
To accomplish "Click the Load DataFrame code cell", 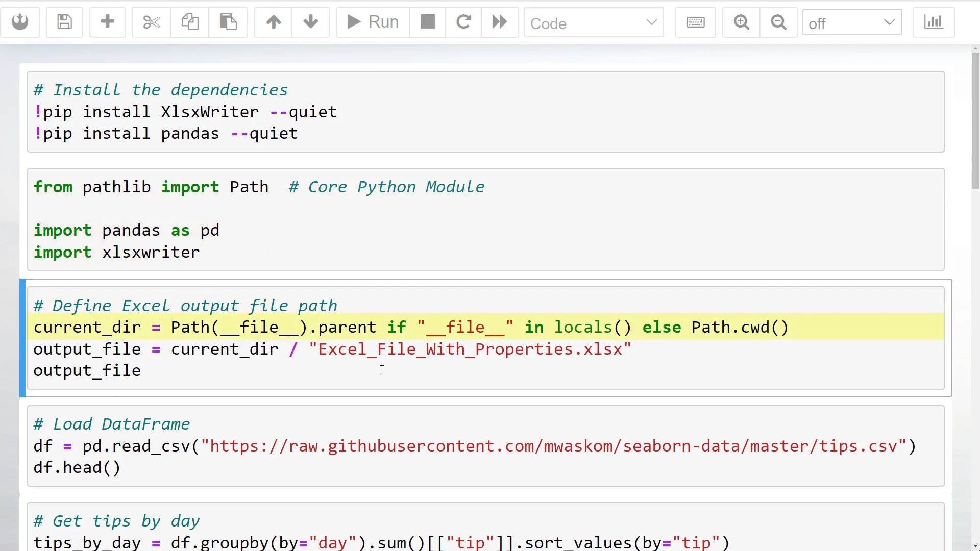I will (x=485, y=446).
